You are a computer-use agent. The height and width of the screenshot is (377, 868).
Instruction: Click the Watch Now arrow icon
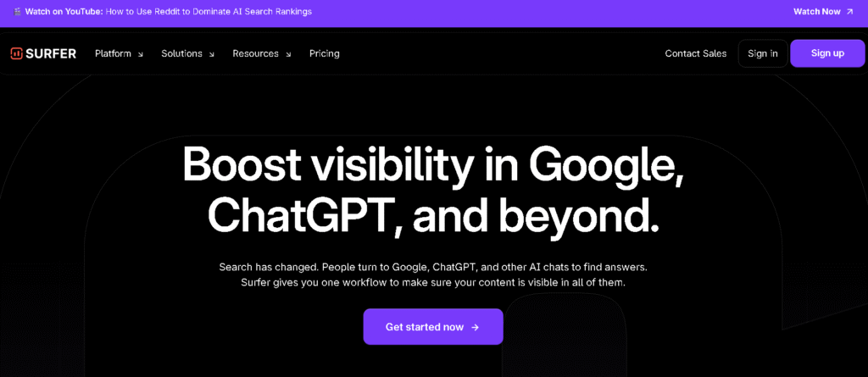[x=850, y=12]
